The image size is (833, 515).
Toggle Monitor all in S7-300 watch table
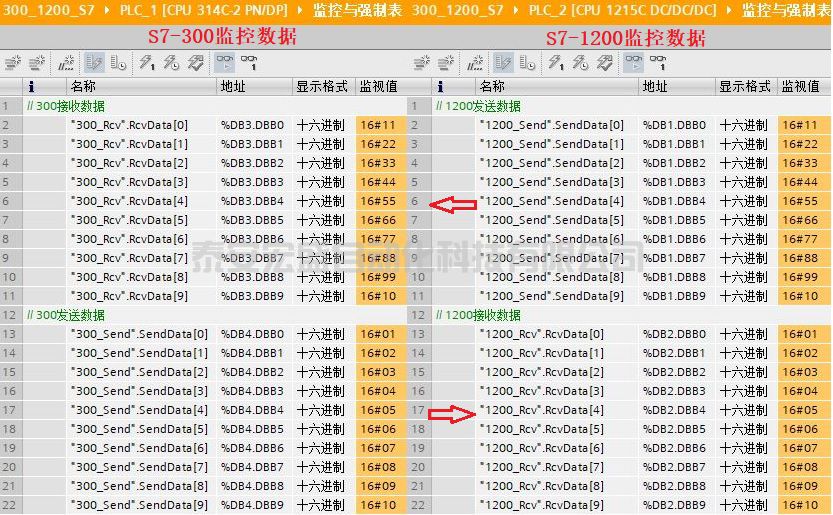coord(225,62)
